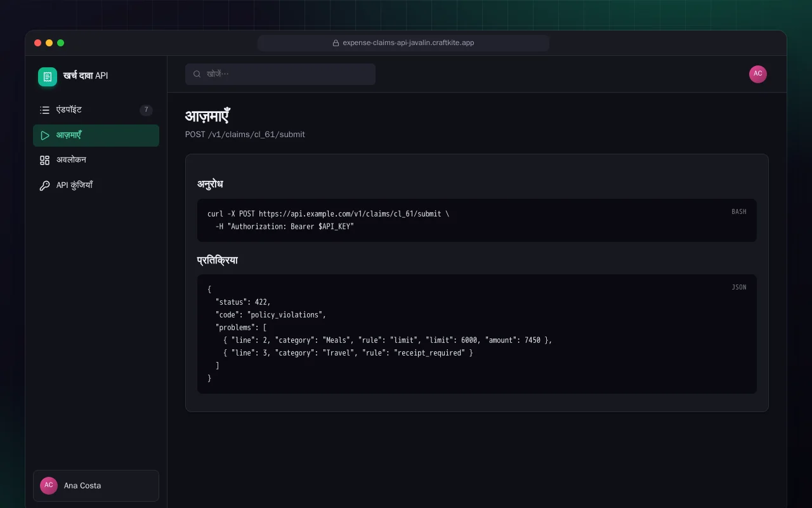
Task: Open the AC avatar in top-right corner
Action: pos(758,74)
